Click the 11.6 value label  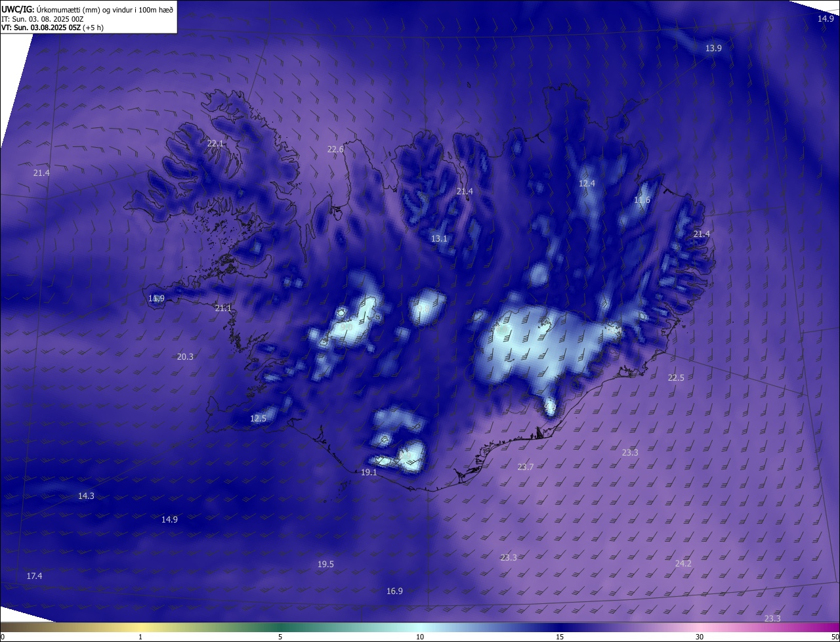point(642,200)
